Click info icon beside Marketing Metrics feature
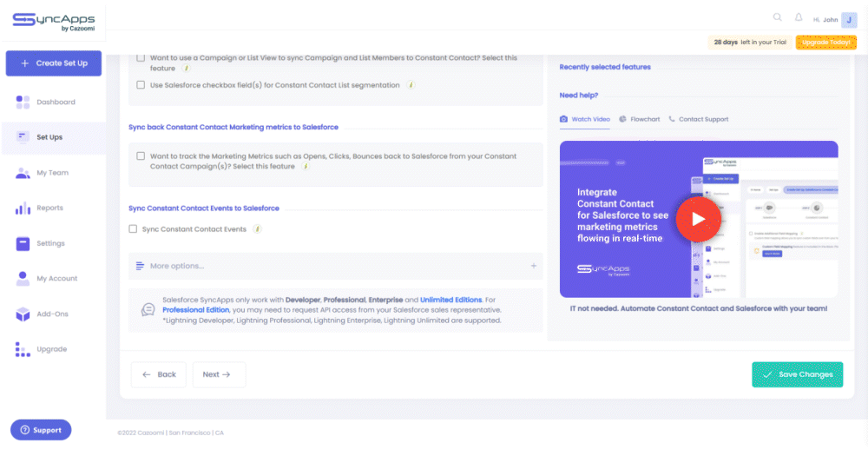This screenshot has width=868, height=456. pos(306,166)
